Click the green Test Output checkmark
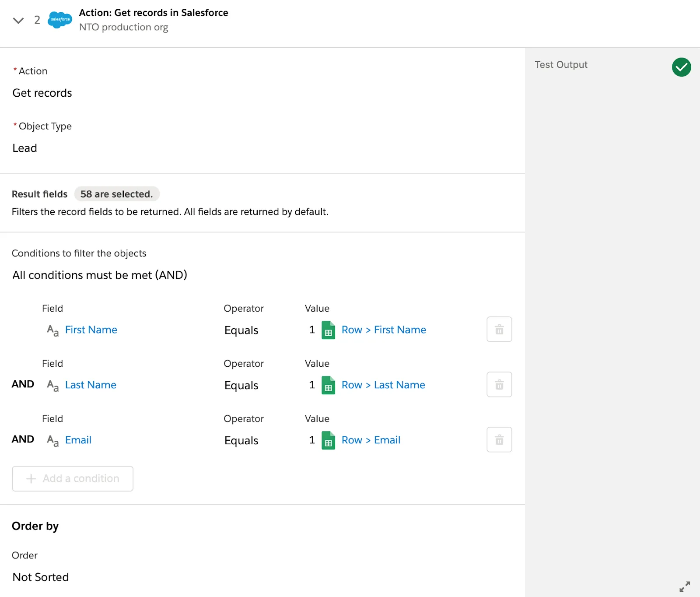 pos(681,67)
